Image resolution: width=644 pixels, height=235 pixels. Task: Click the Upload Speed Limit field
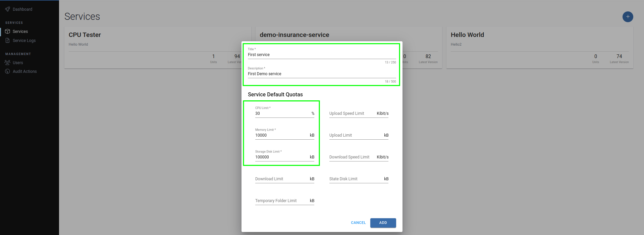pos(359,113)
